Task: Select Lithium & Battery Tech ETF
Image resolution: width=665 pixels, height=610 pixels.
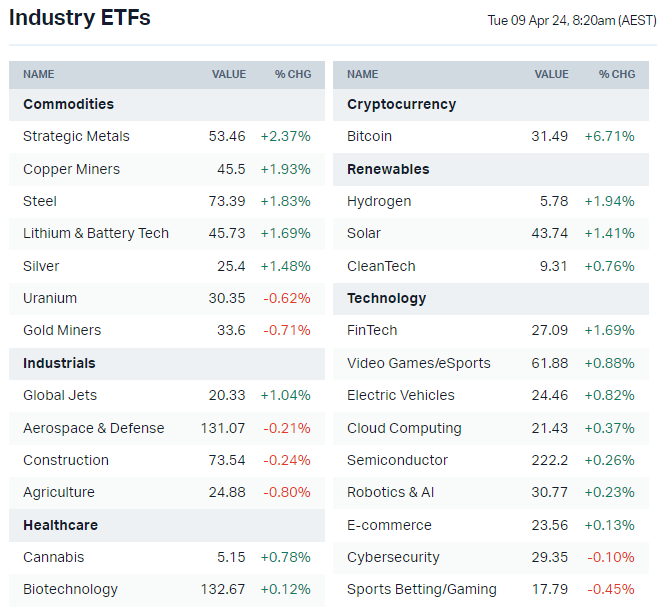Action: pyautogui.click(x=96, y=233)
